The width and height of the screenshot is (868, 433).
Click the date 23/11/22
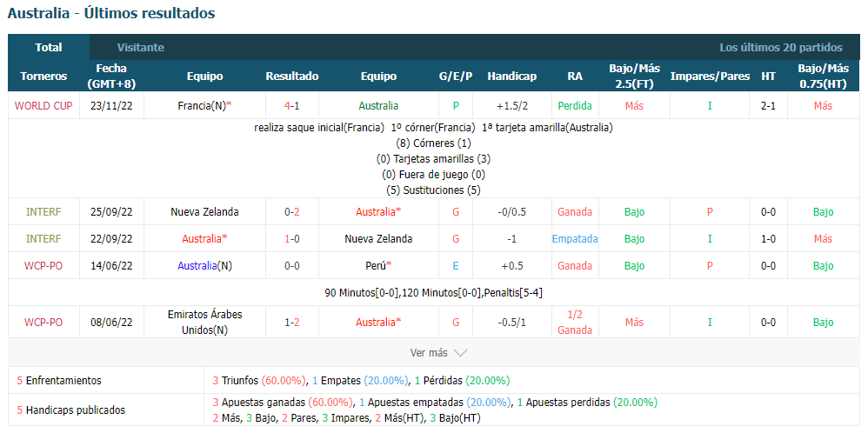[x=111, y=106]
